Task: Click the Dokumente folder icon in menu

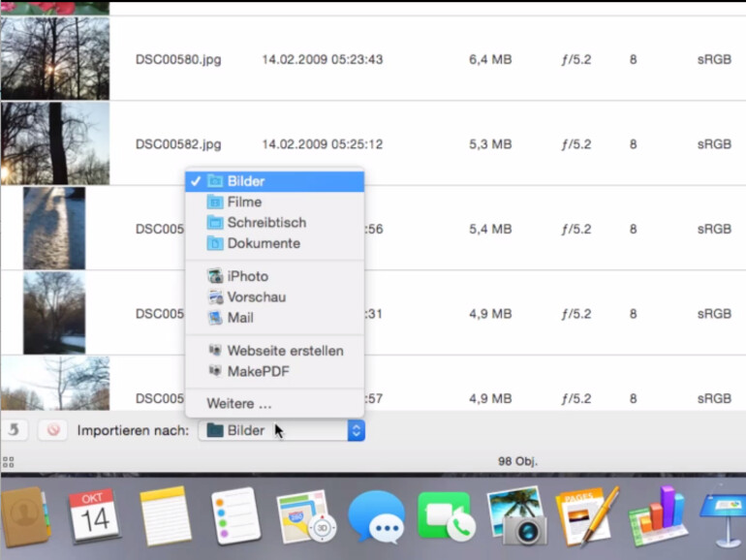Action: point(215,243)
